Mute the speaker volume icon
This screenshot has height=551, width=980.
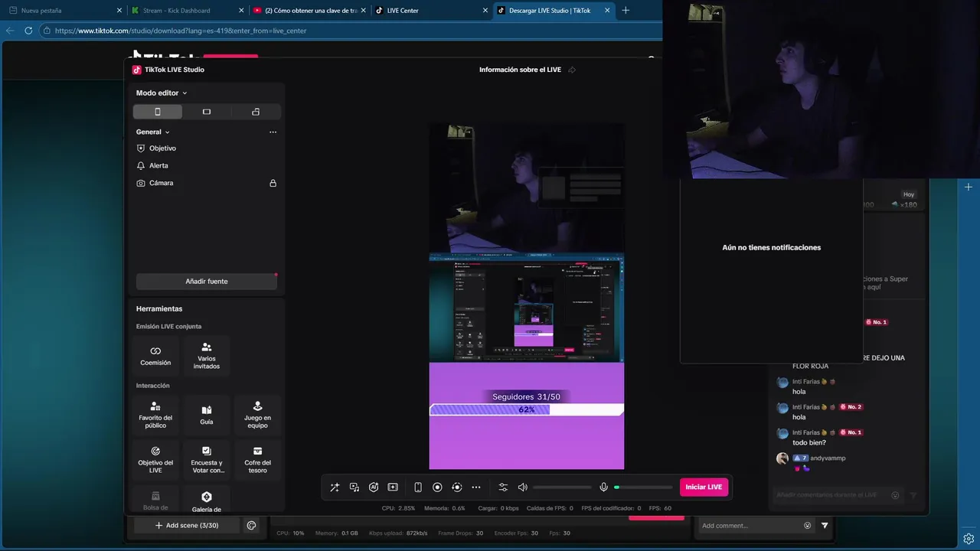pyautogui.click(x=523, y=487)
